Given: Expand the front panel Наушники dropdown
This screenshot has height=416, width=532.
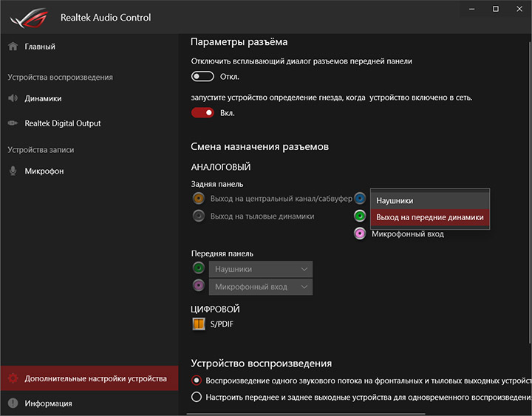Looking at the screenshot, I should point(261,270).
